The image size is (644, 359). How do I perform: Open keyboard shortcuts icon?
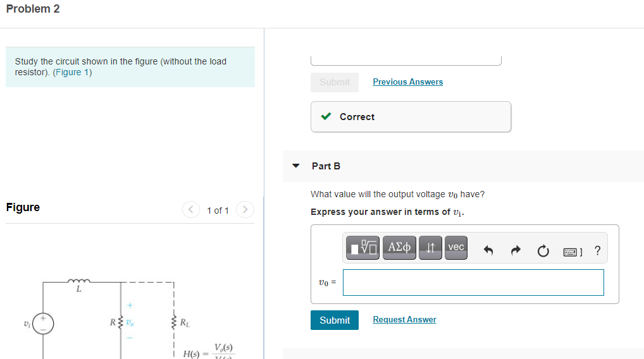(573, 252)
